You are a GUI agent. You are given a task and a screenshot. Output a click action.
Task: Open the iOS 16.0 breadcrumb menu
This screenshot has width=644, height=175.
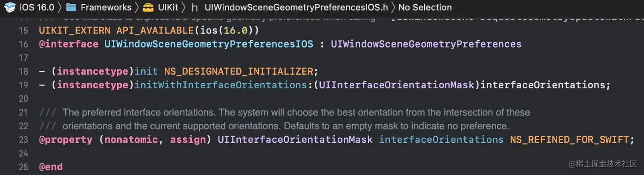coord(37,7)
